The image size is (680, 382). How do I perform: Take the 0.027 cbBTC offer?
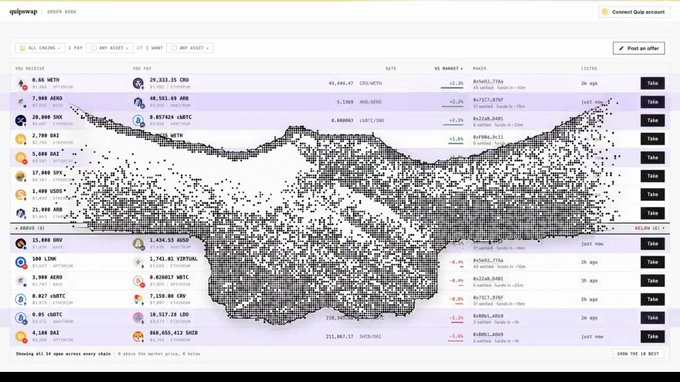tap(653, 299)
